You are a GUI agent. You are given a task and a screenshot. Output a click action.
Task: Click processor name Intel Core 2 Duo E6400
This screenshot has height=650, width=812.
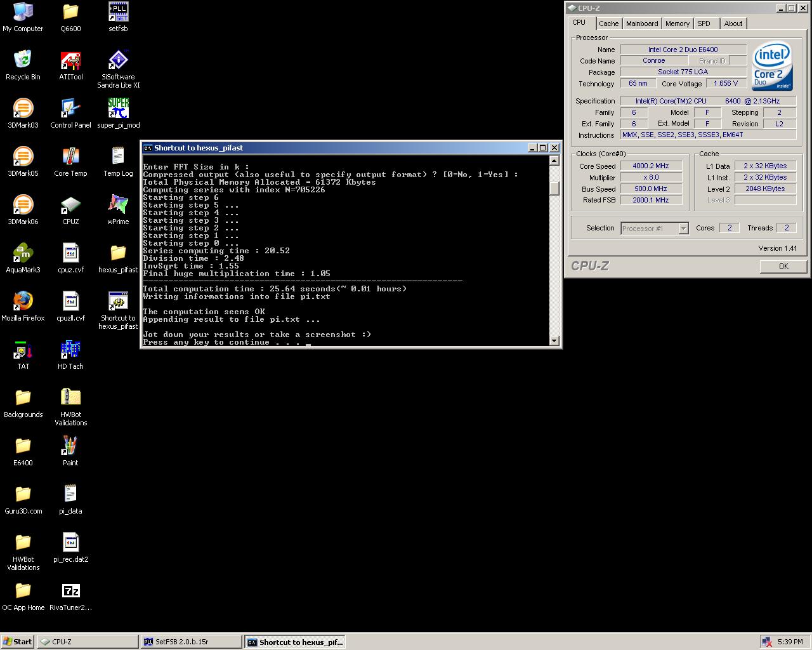[x=683, y=50]
